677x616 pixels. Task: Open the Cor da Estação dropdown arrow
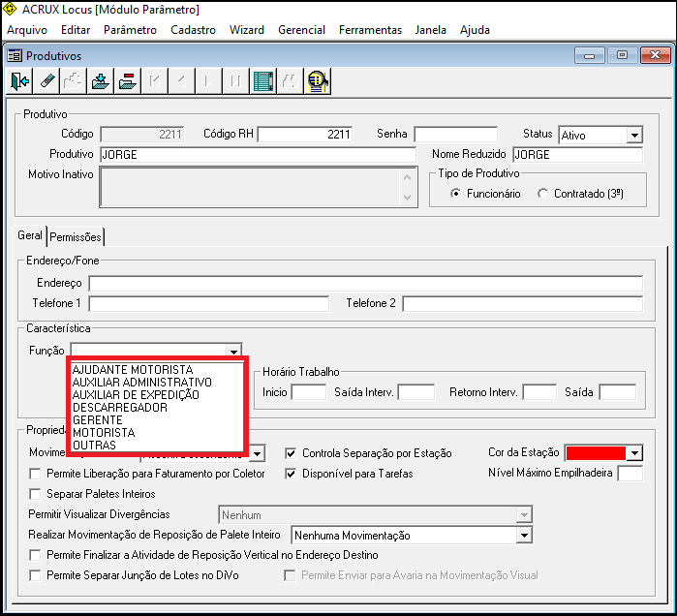(x=634, y=453)
